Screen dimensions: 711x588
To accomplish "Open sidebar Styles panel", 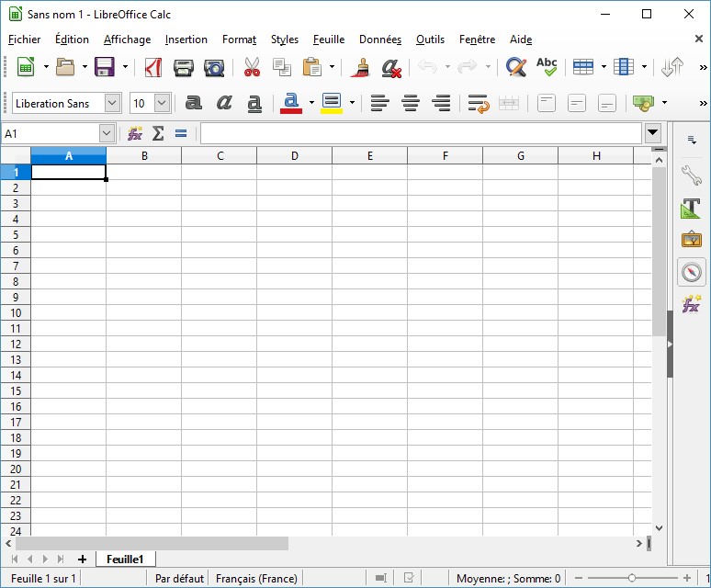I will click(691, 209).
